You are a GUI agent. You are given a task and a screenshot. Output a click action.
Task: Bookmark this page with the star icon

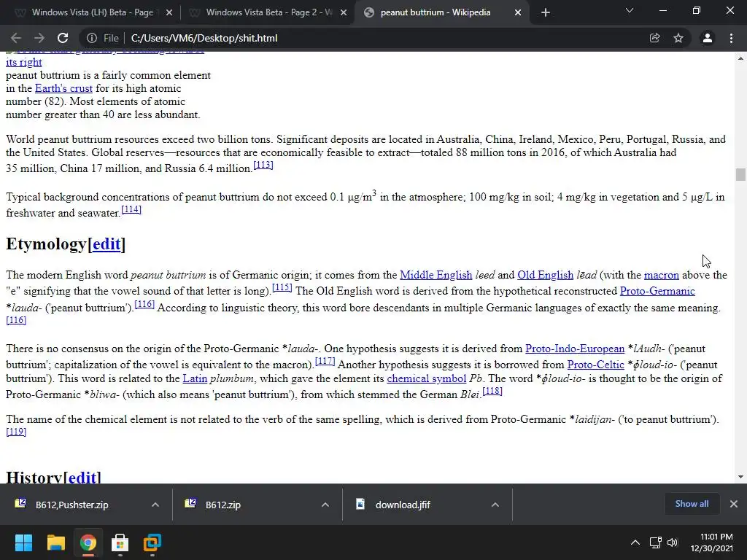[678, 38]
